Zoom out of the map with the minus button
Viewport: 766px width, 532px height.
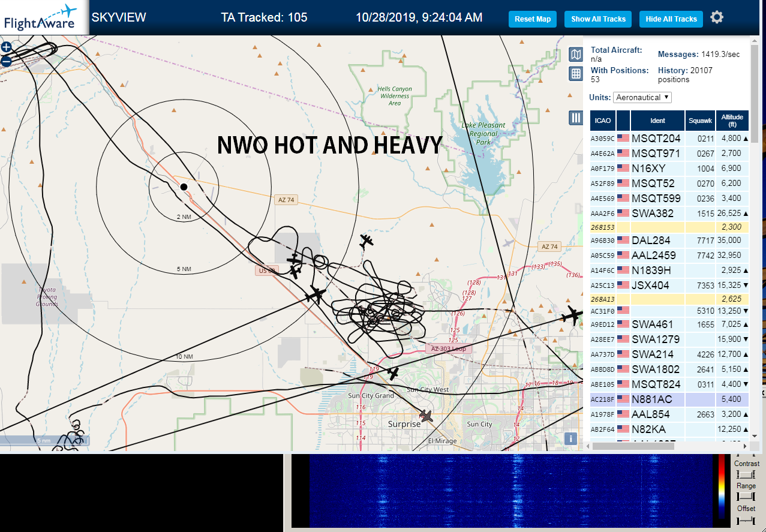pos(6,61)
